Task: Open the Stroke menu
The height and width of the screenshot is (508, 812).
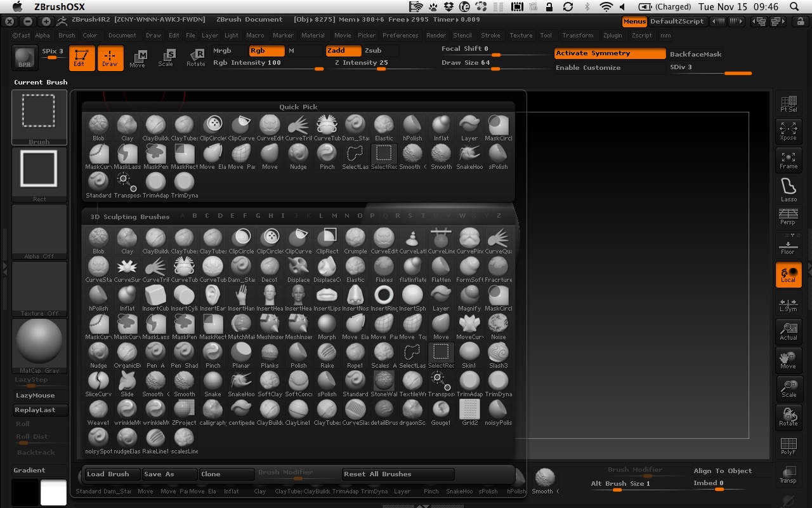Action: click(490, 36)
